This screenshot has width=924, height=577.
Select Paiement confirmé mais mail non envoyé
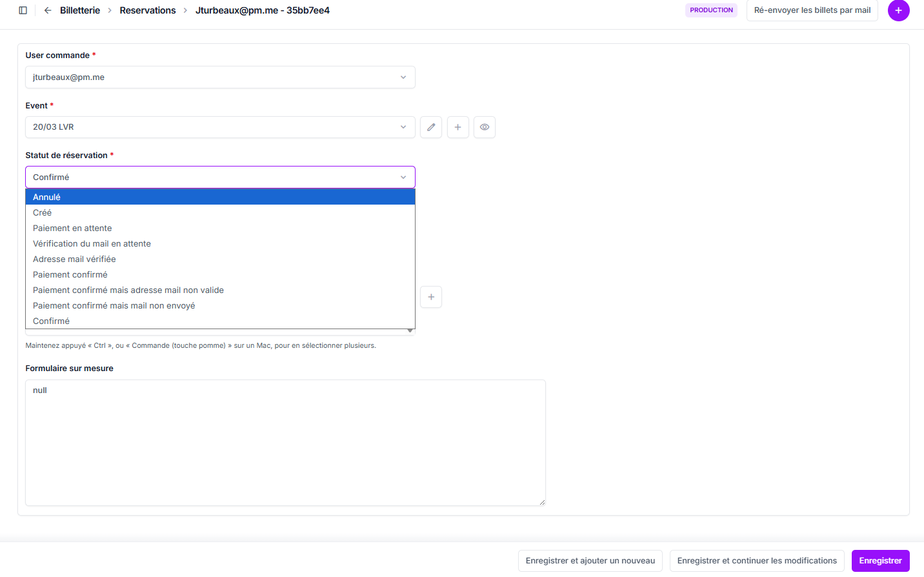coord(114,306)
